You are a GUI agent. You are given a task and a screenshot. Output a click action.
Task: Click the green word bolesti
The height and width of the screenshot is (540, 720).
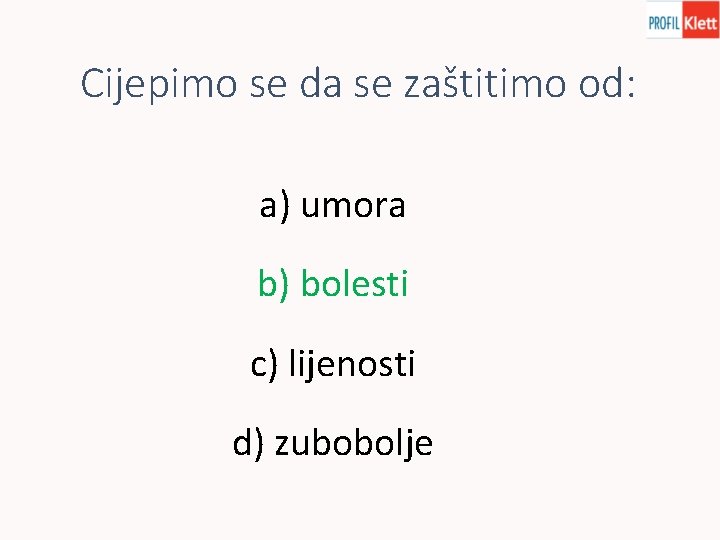pos(354,283)
